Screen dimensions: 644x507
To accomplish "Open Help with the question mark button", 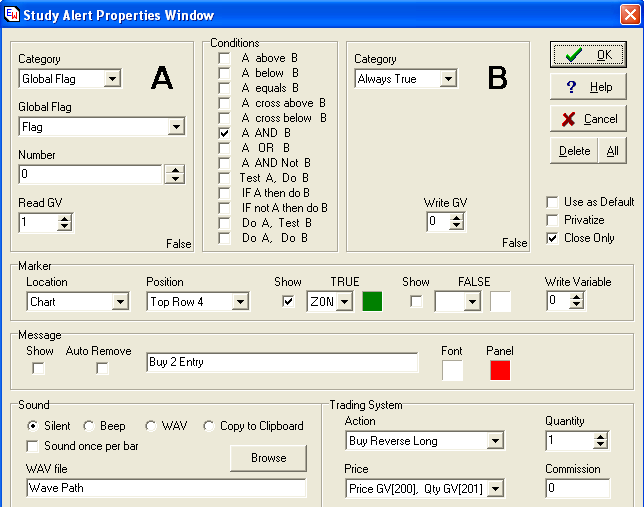I will coord(587,87).
